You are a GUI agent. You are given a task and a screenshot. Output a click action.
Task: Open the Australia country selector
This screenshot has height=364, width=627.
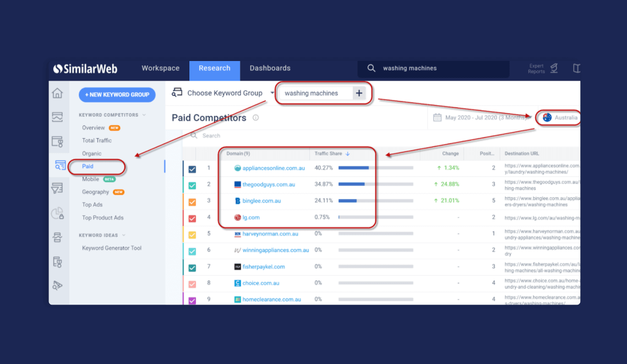tap(560, 118)
